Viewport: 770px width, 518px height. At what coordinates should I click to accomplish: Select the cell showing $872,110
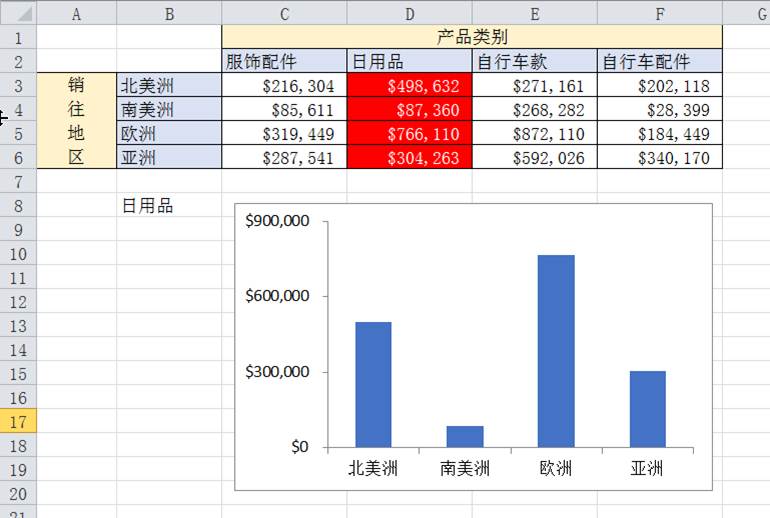[534, 134]
